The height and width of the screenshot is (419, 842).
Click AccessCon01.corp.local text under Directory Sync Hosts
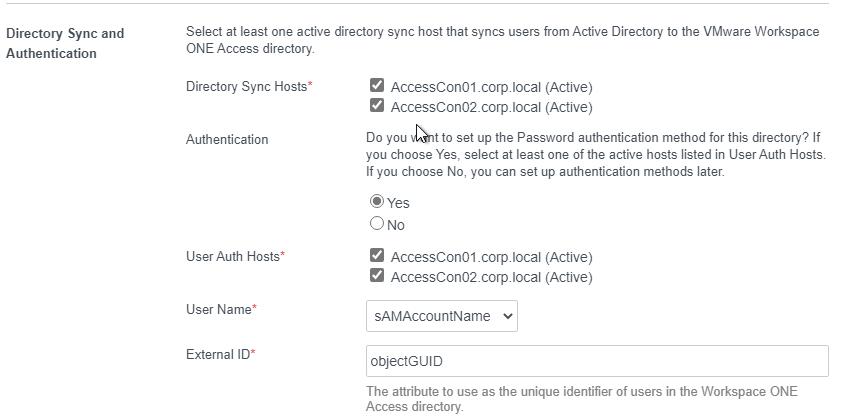coord(466,87)
